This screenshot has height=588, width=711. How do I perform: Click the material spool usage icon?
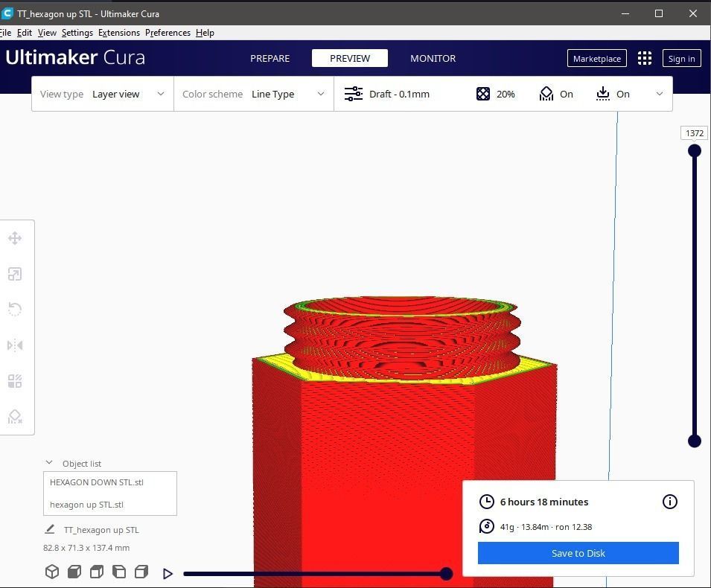[x=487, y=526]
